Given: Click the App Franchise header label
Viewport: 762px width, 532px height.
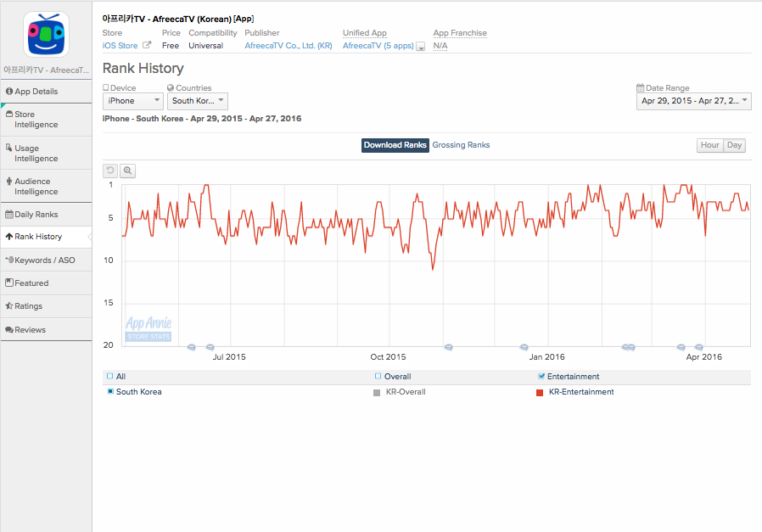Looking at the screenshot, I should coord(460,33).
